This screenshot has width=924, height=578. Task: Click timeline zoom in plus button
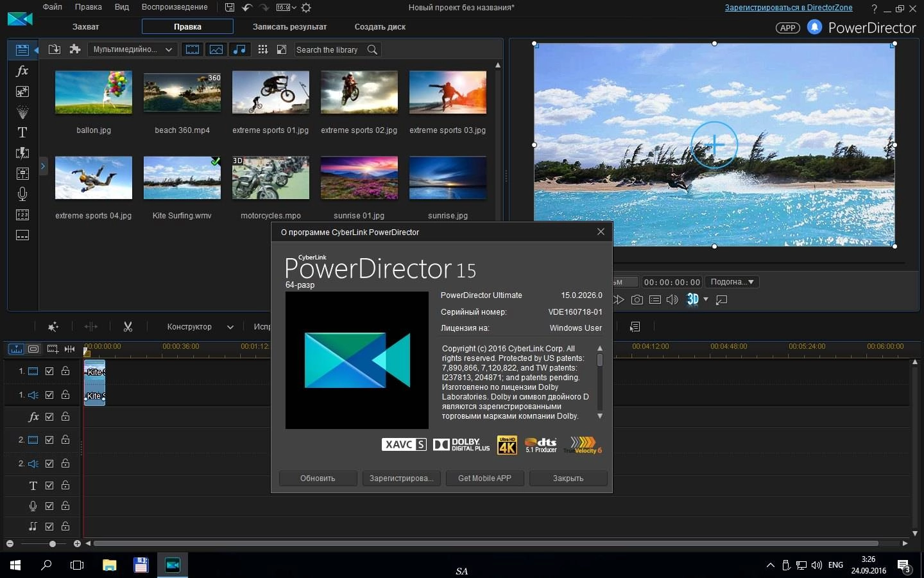click(77, 544)
